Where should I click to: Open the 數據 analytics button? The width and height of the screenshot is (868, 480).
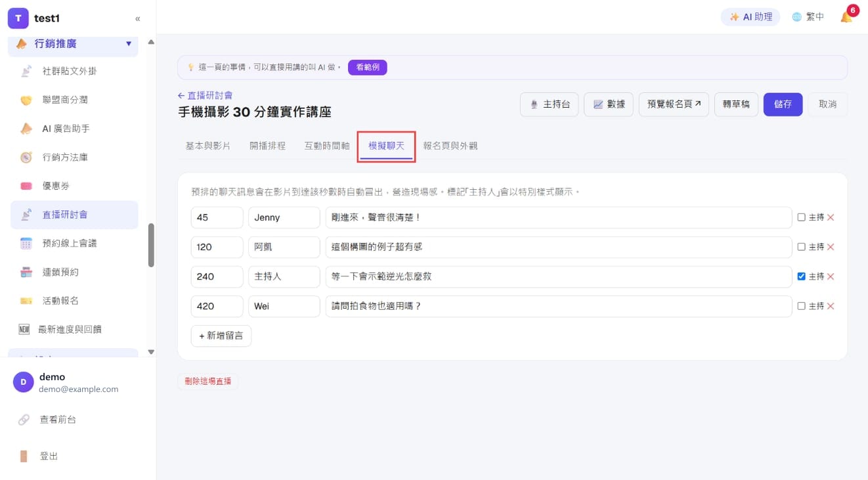click(609, 104)
